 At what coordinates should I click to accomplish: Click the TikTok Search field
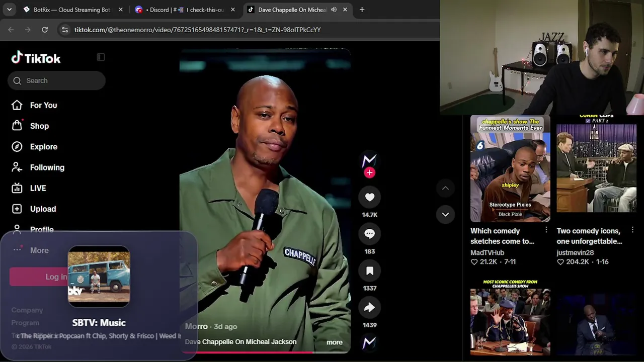(56, 80)
